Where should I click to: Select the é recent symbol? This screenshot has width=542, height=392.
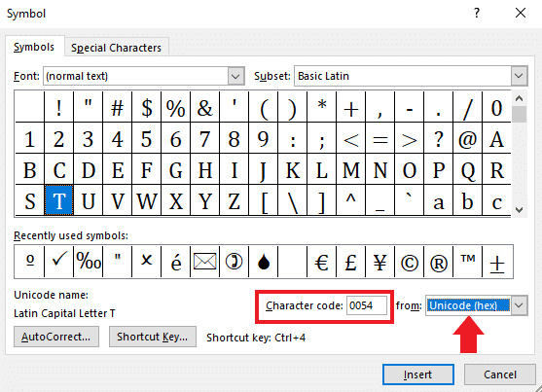(x=175, y=262)
